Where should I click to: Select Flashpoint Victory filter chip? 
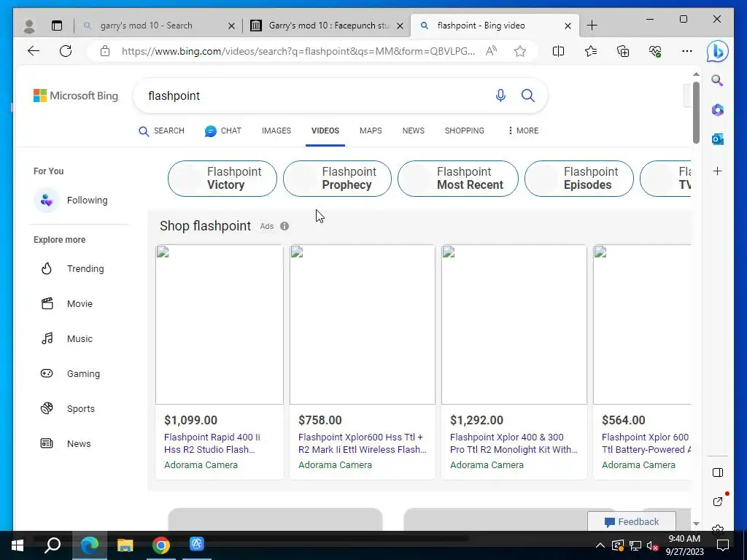tap(222, 179)
